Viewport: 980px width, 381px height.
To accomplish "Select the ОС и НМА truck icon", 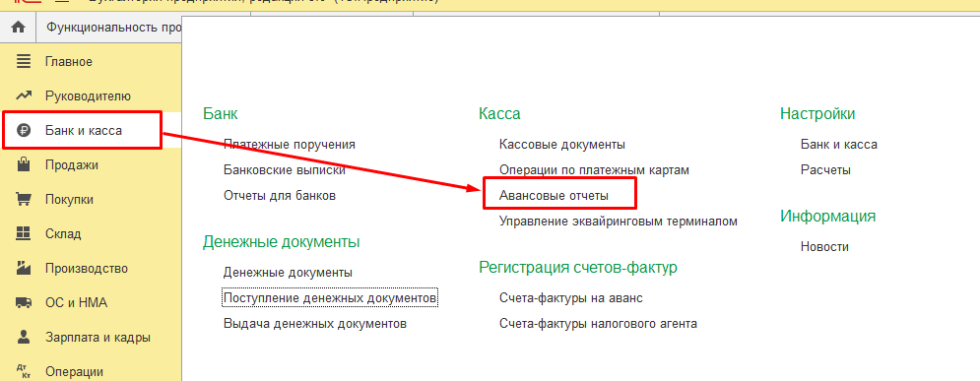I will (23, 303).
